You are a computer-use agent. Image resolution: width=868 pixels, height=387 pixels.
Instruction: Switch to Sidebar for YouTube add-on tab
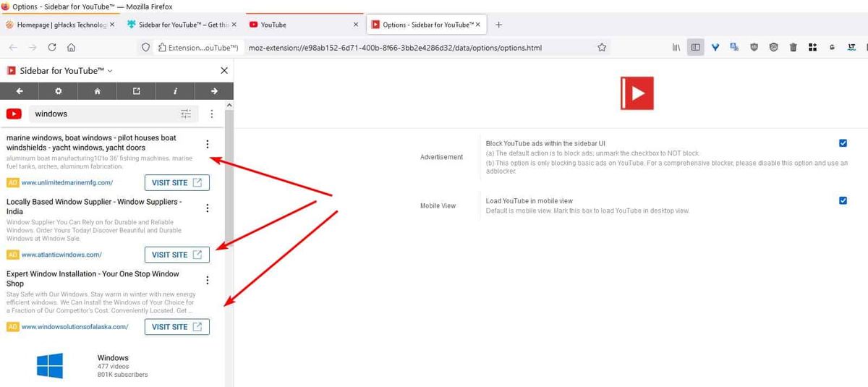[181, 25]
